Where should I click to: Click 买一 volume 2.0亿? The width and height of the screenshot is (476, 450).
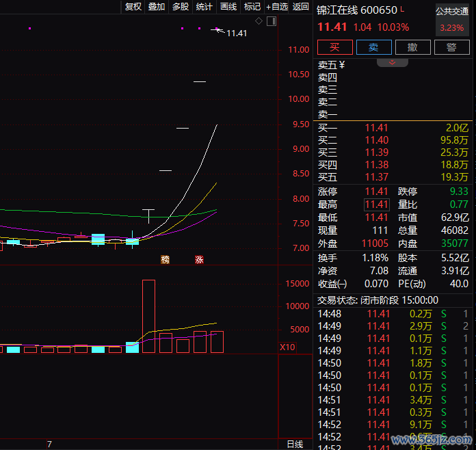tap(457, 128)
